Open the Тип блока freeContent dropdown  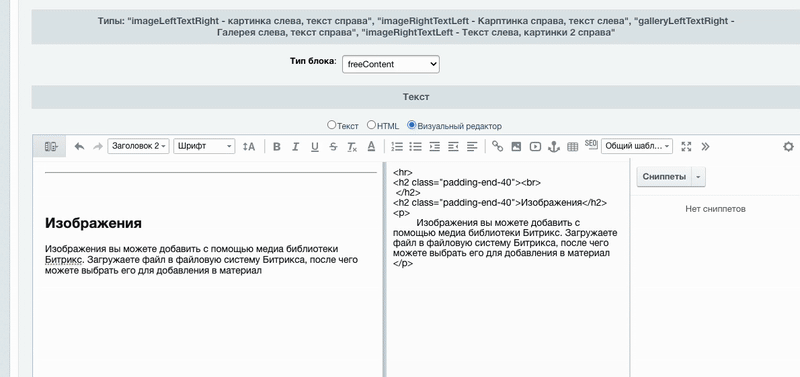point(391,64)
